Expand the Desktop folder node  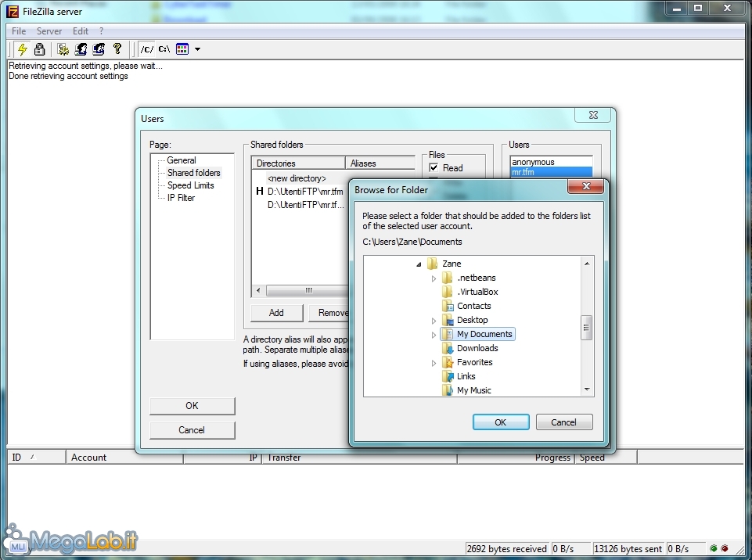pos(434,320)
